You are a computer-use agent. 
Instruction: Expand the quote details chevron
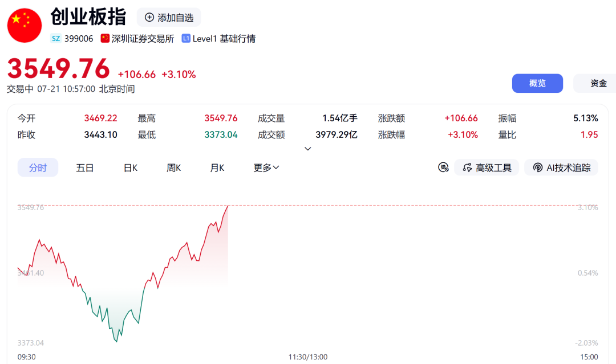308,149
